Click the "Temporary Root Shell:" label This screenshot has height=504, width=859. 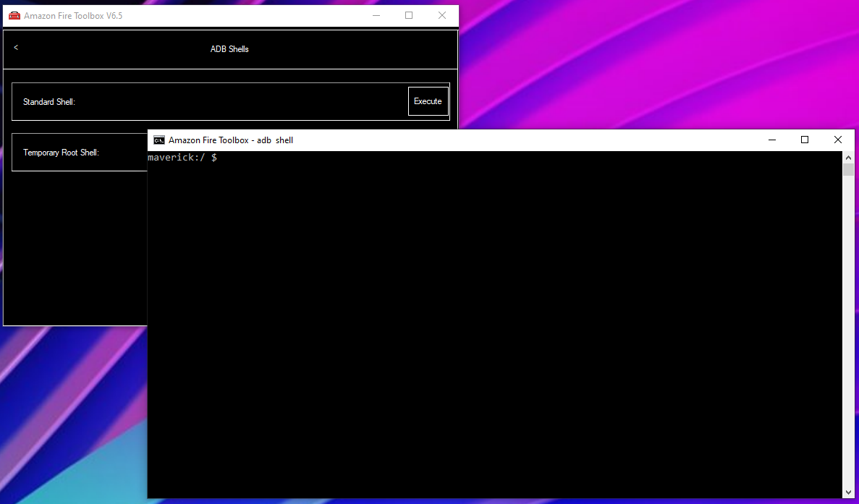[61, 153]
